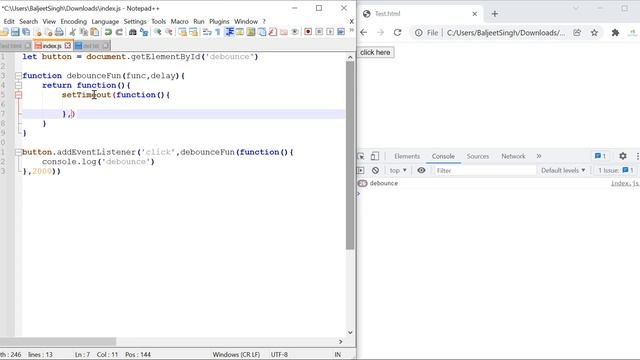Screen dimensions: 640x360
Task: Toggle Word wrap in Notepad++ toolbar
Action: point(207,32)
